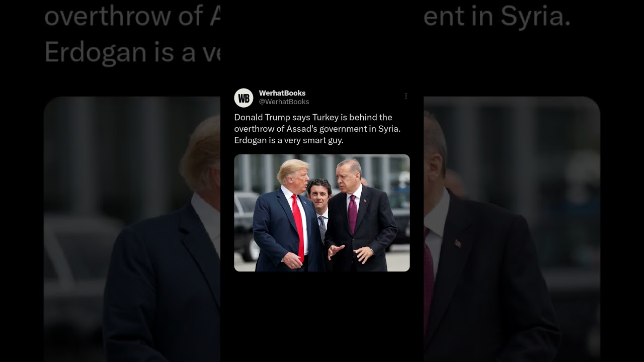Click the red tie in the photo
The height and width of the screenshot is (362, 644).
pyautogui.click(x=298, y=226)
